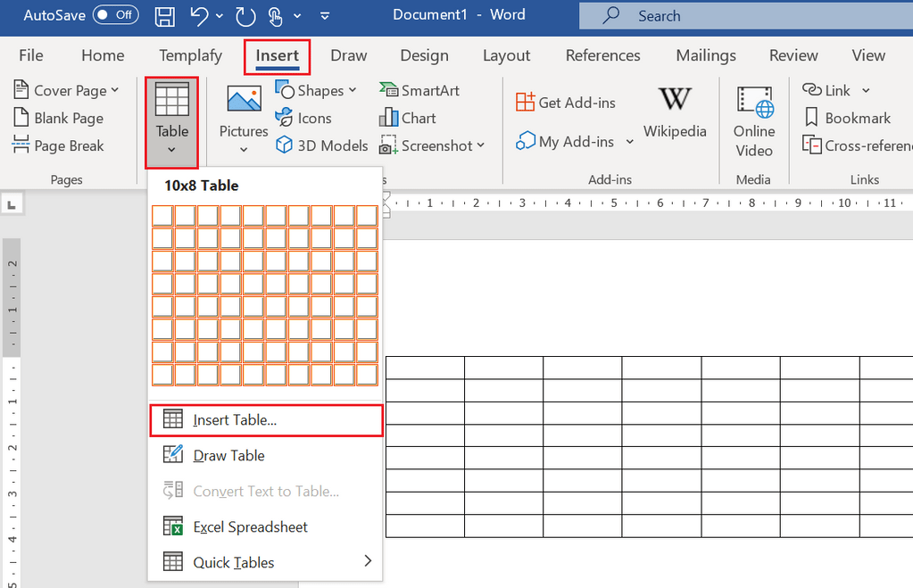Expand the Quick Tables submenu
The width and height of the screenshot is (913, 588).
pos(367,561)
